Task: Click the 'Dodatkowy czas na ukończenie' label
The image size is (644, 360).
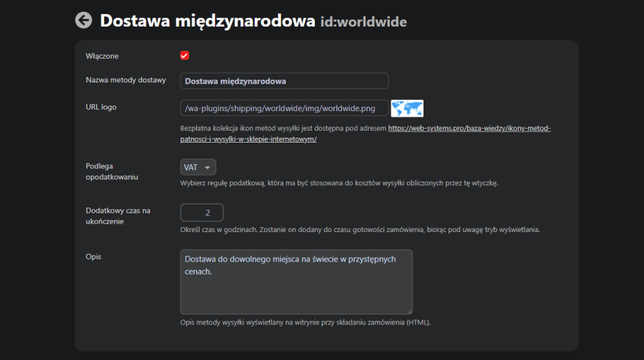Action: pyautogui.click(x=118, y=216)
